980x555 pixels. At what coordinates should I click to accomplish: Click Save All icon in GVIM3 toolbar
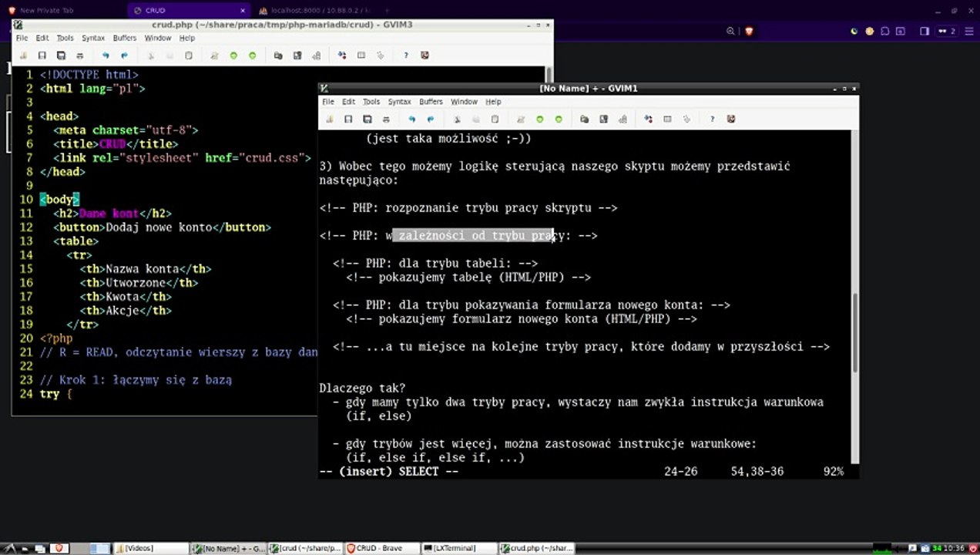tap(61, 55)
